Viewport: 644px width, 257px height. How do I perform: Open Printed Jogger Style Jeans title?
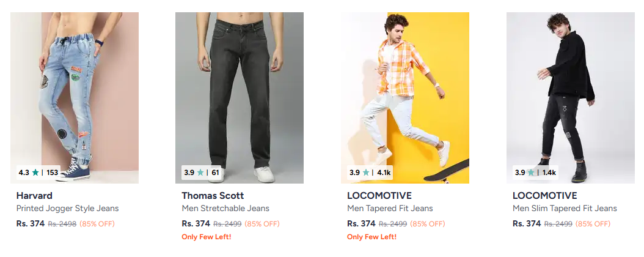click(x=67, y=209)
